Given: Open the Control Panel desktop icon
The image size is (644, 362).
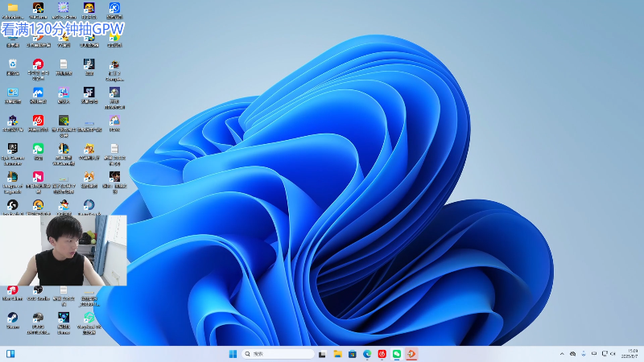Looking at the screenshot, I should 13,94.
